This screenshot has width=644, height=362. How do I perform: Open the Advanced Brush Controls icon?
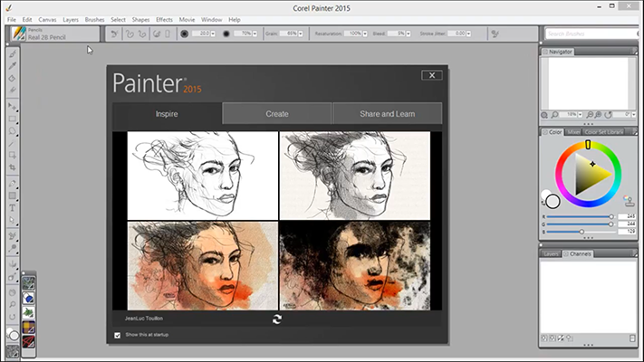coord(495,34)
